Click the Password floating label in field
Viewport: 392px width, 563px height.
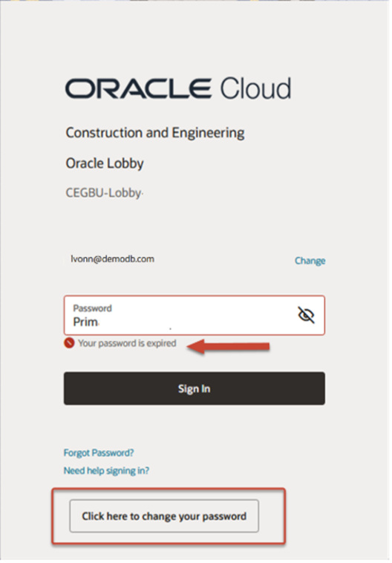coord(92,308)
